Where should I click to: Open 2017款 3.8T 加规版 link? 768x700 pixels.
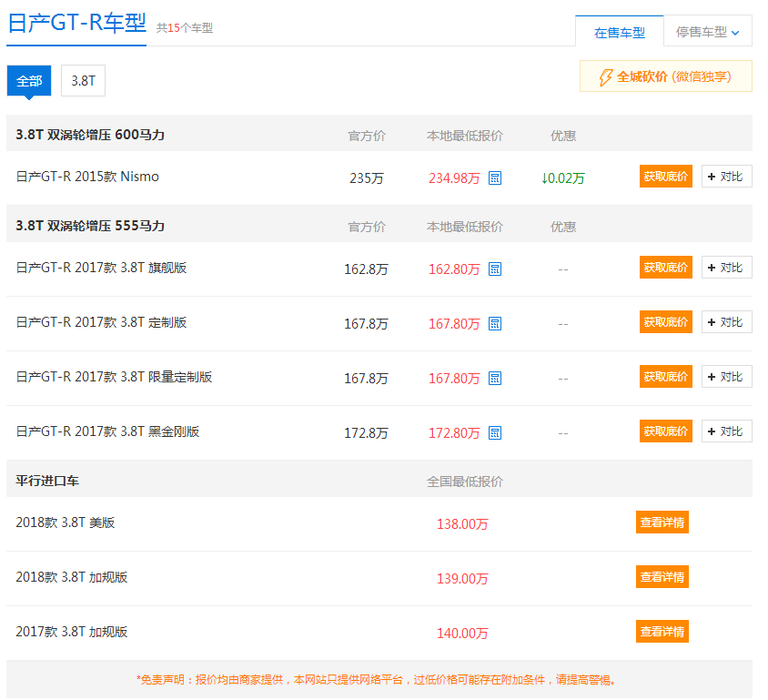[72, 632]
